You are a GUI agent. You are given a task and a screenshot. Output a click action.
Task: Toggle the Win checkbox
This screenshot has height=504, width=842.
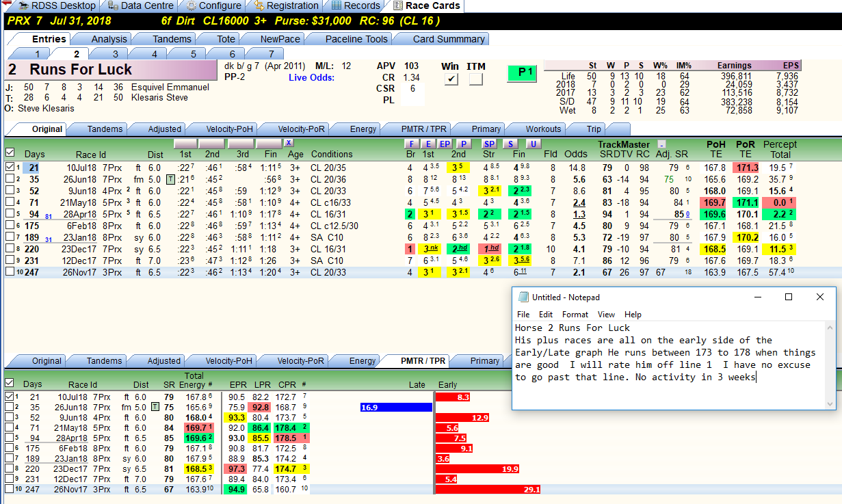point(451,79)
